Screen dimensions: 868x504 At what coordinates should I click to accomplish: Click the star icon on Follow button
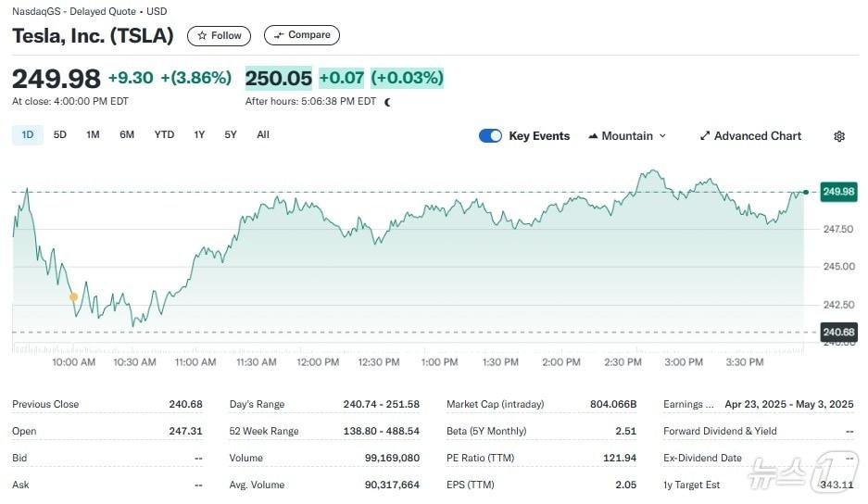click(x=202, y=36)
